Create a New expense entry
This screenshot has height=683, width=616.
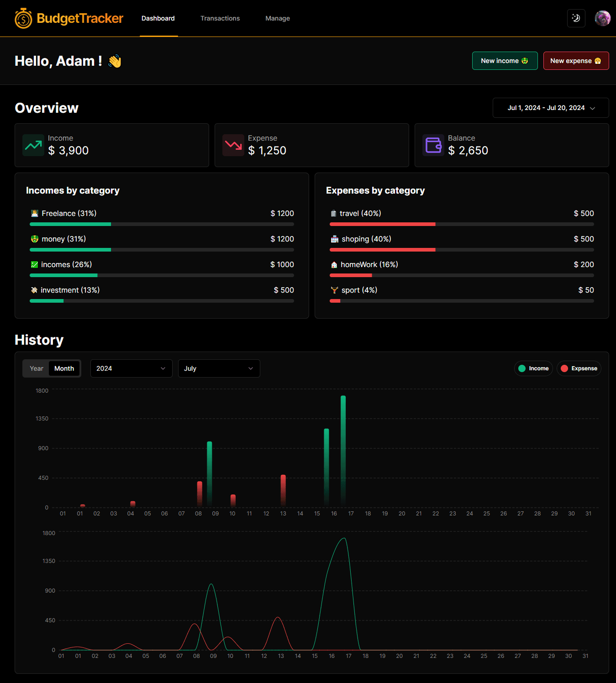576,61
